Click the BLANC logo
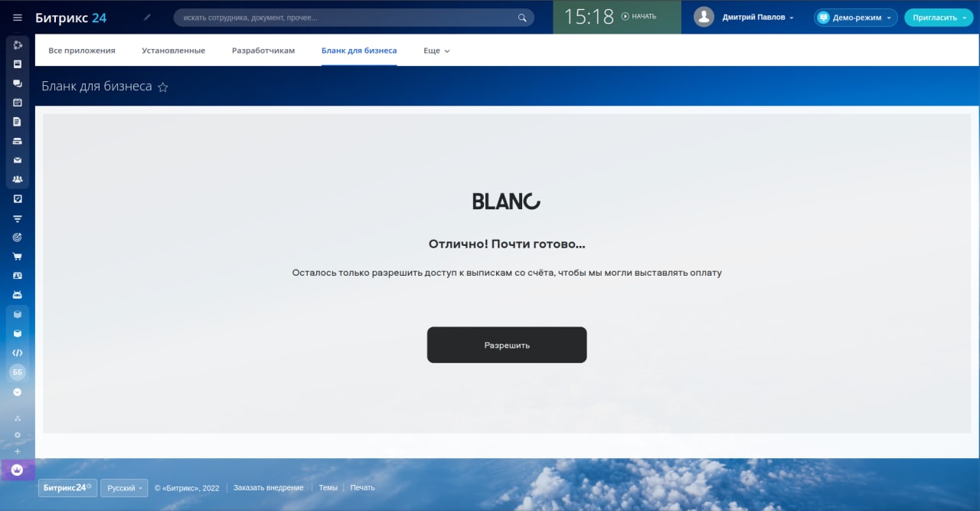This screenshot has width=980, height=511. point(507,201)
